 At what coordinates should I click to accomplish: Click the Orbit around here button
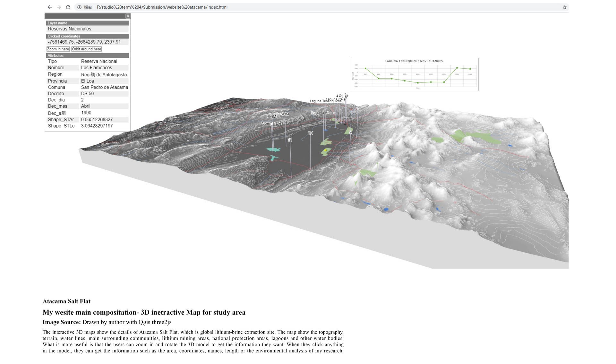87,49
